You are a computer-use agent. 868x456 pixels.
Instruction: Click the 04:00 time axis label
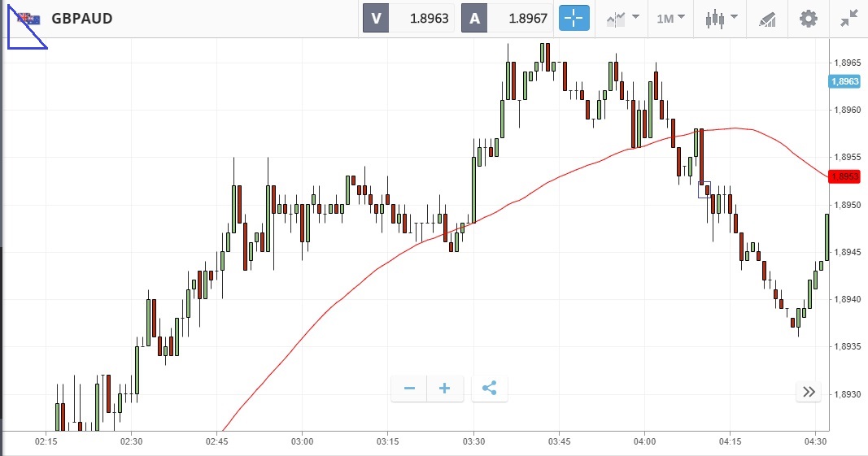pos(644,441)
